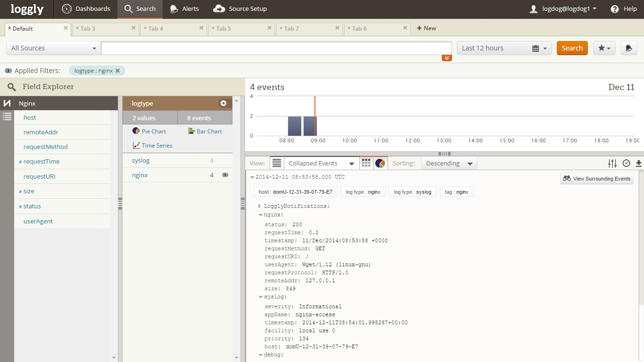
Task: Open the Help menu
Action: [624, 9]
